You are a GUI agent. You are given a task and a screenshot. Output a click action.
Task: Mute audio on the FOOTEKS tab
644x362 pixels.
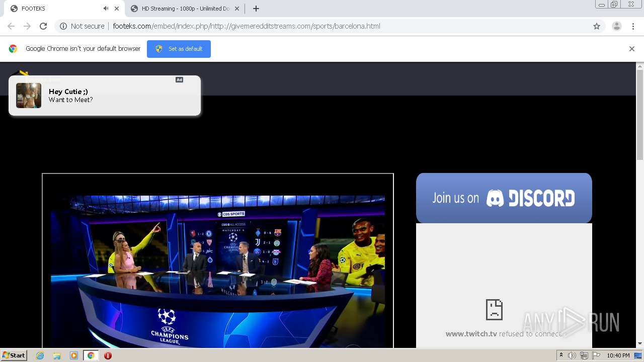[106, 9]
